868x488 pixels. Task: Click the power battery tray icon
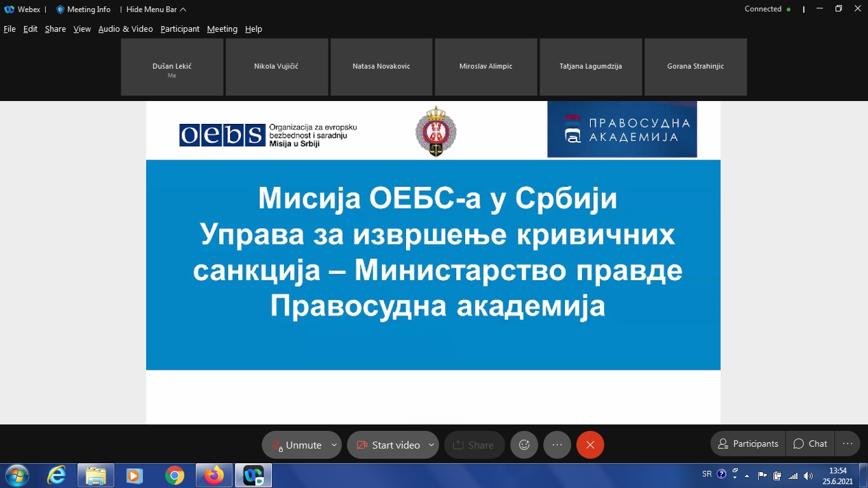(777, 475)
